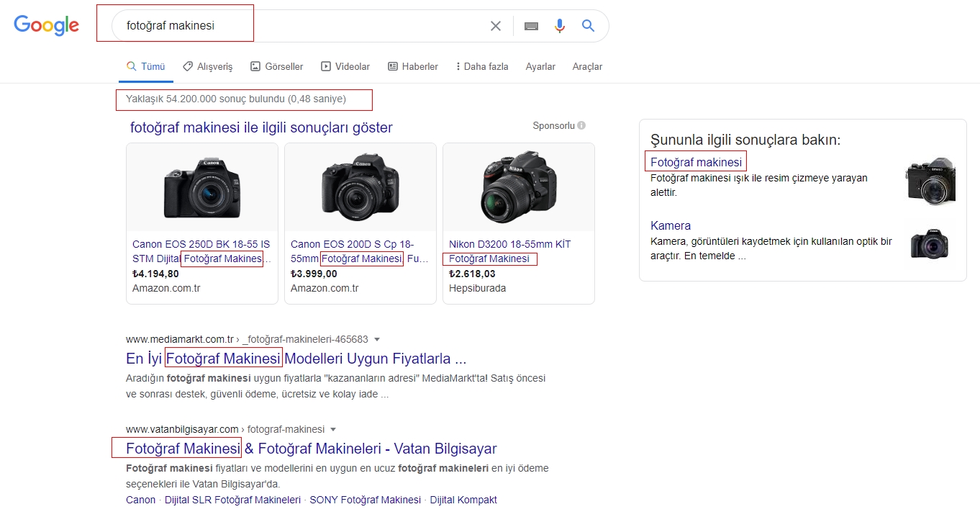Click the www.vatanbilgisayar.com URL text
980x517 pixels.
pyautogui.click(x=182, y=429)
